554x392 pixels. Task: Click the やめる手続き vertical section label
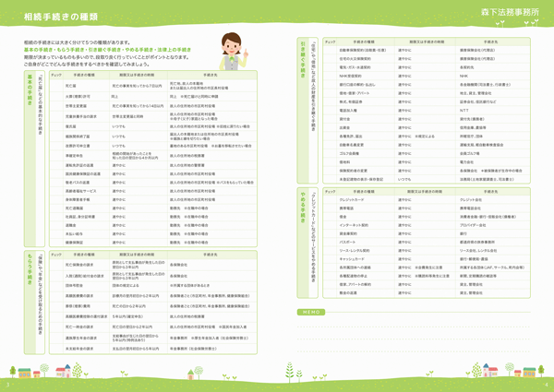pyautogui.click(x=303, y=208)
